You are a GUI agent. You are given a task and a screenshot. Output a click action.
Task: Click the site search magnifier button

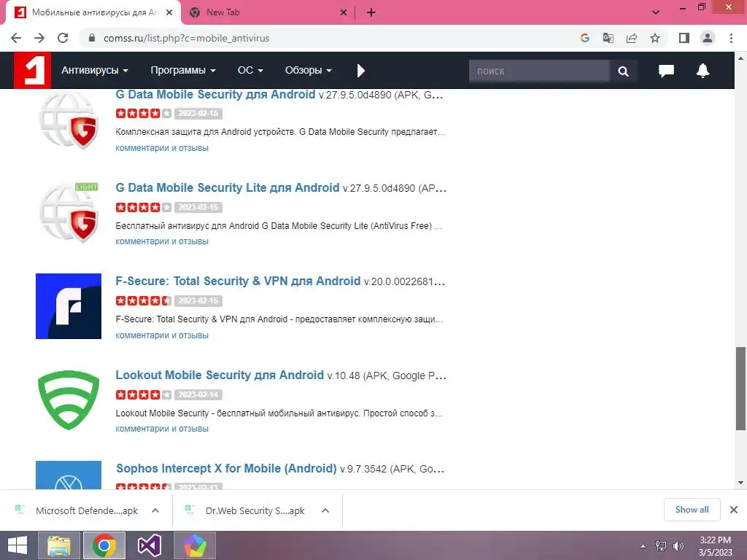point(623,71)
